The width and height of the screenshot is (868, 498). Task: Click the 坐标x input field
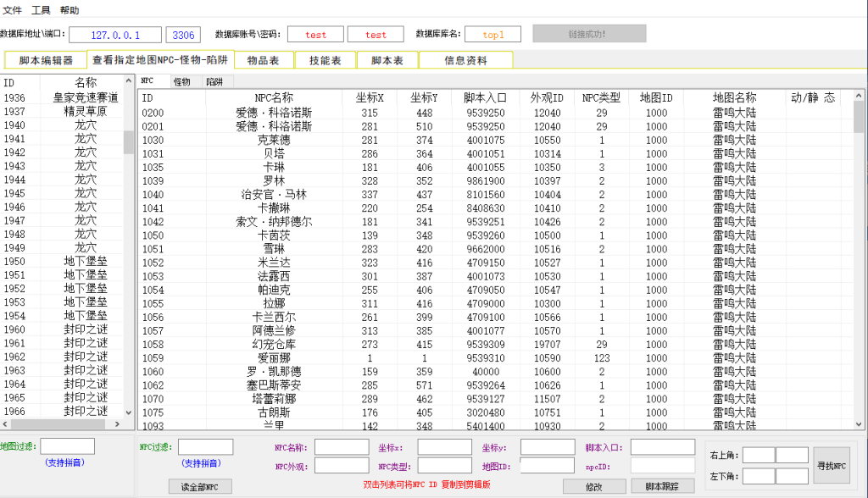(444, 447)
